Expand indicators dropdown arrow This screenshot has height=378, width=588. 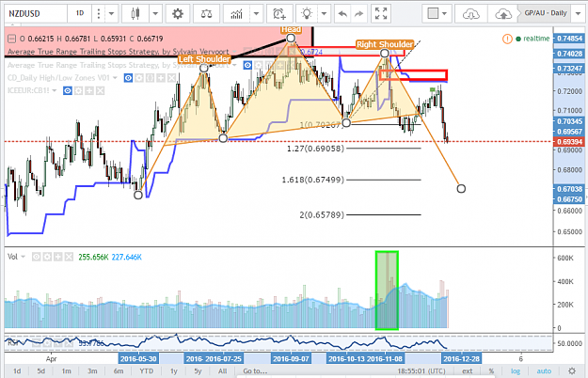point(257,14)
